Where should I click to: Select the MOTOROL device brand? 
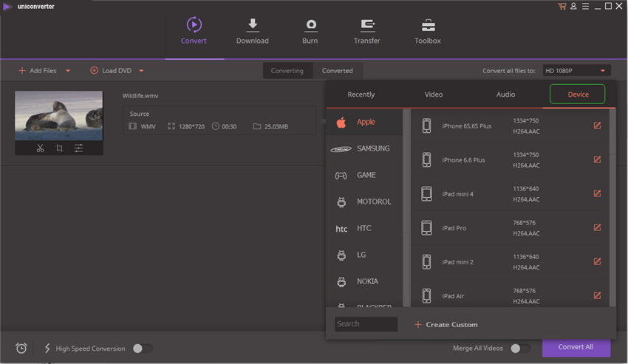click(364, 202)
